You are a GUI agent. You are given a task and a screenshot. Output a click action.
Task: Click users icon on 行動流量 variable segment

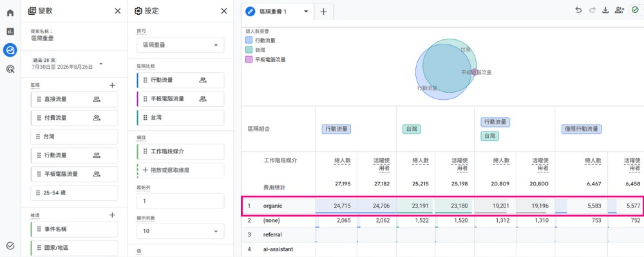[x=97, y=155]
